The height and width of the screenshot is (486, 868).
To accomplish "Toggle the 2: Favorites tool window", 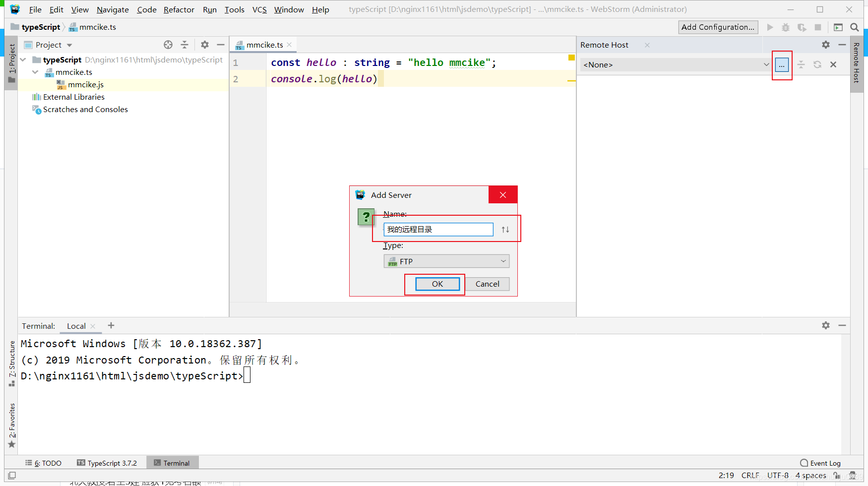I will pyautogui.click(x=11, y=425).
